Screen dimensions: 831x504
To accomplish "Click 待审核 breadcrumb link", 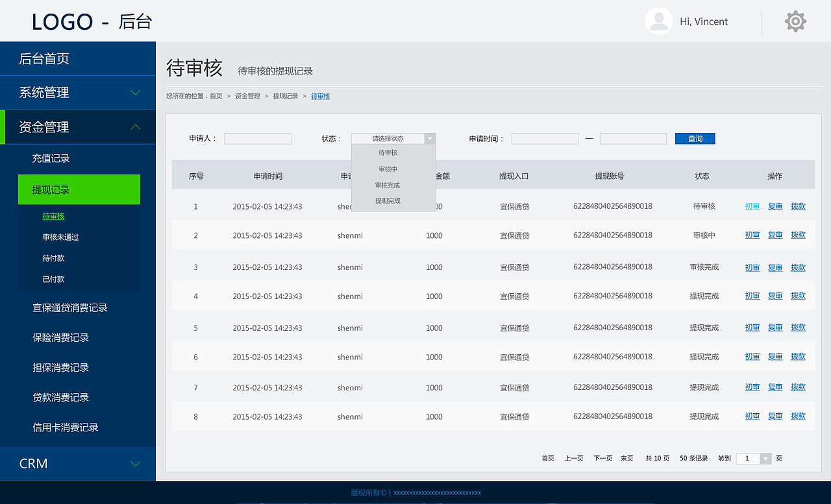I will [320, 96].
